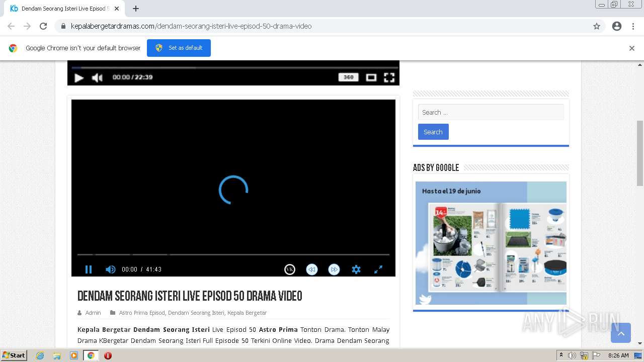The width and height of the screenshot is (644, 362).
Task: Open the Chrome three-dot menu
Action: coord(633,26)
